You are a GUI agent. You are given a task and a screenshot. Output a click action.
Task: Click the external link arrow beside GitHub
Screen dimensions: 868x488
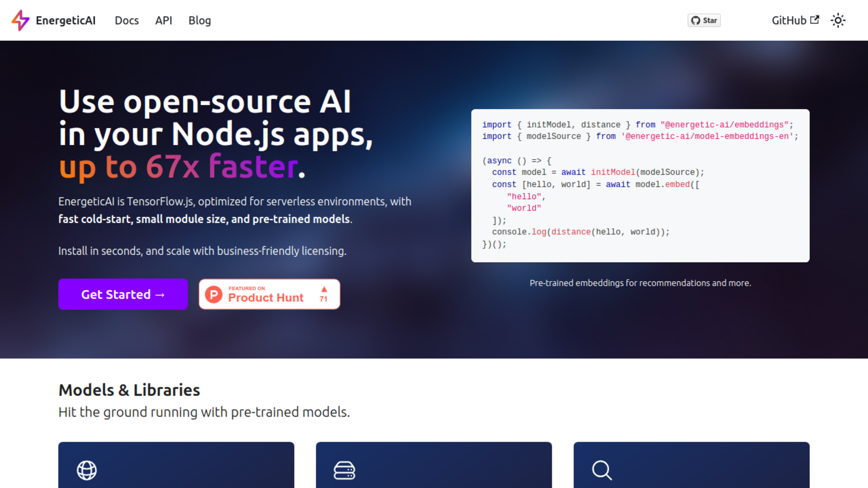[x=814, y=20]
